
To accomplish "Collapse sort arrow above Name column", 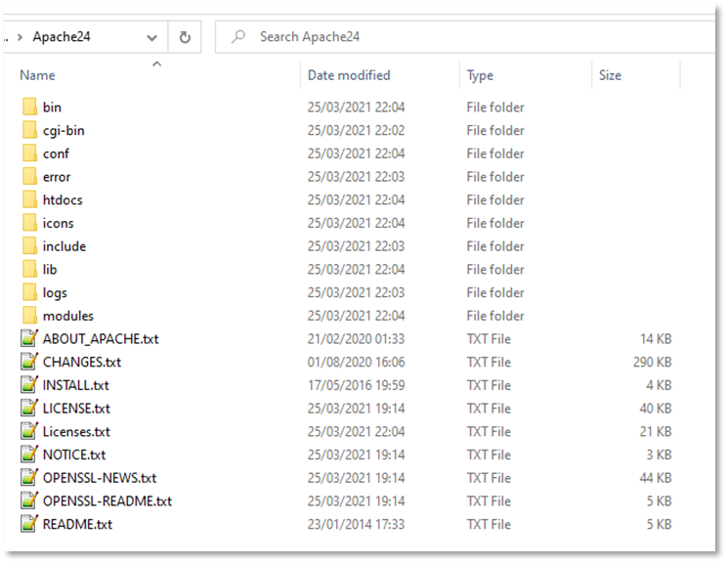I will click(156, 64).
